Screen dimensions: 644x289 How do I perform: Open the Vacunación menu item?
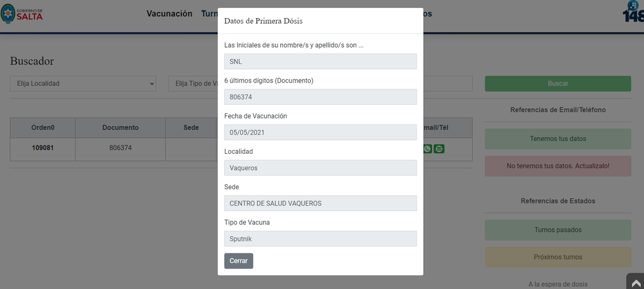click(x=169, y=14)
